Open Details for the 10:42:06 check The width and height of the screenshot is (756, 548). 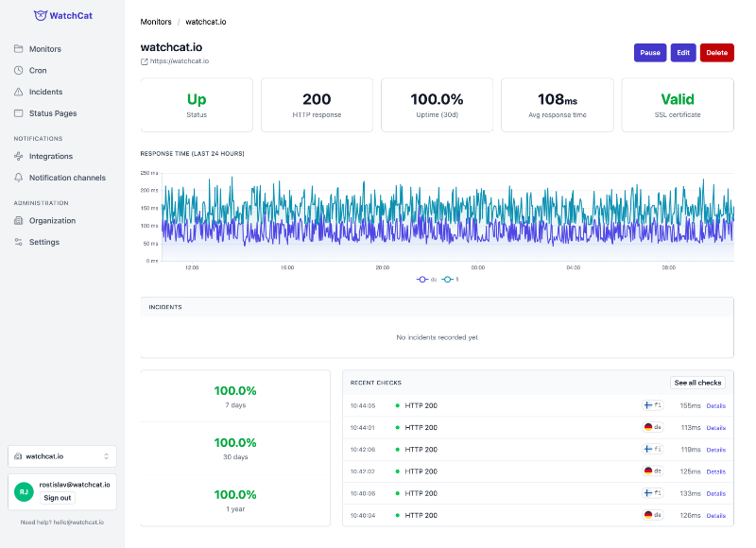point(716,450)
